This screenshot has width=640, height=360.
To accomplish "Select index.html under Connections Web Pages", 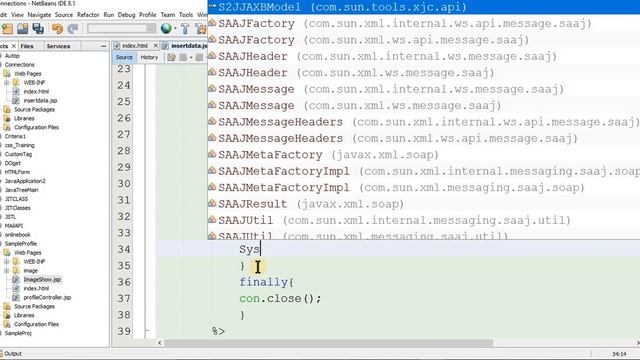I will click(36, 91).
